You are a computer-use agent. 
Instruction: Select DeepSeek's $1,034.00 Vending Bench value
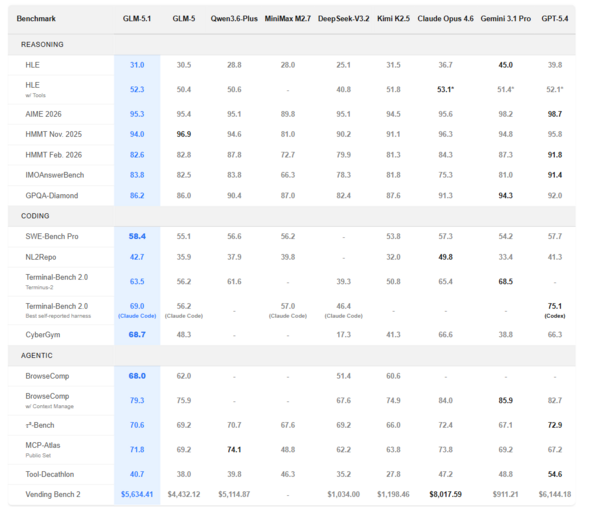(x=343, y=494)
